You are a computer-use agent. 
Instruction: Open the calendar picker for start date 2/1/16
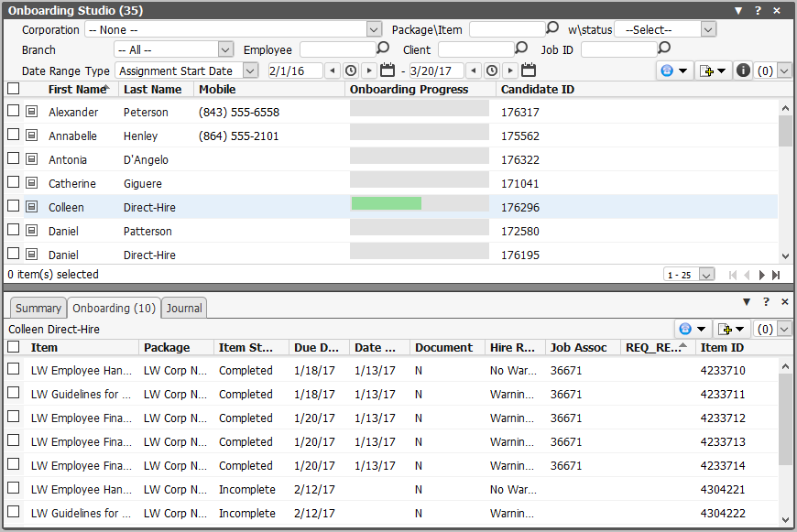tap(387, 71)
